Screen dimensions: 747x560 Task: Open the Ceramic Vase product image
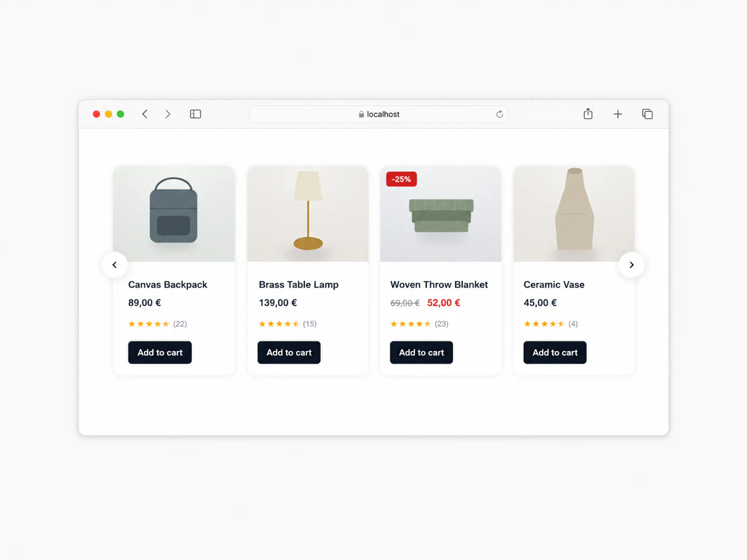point(574,214)
